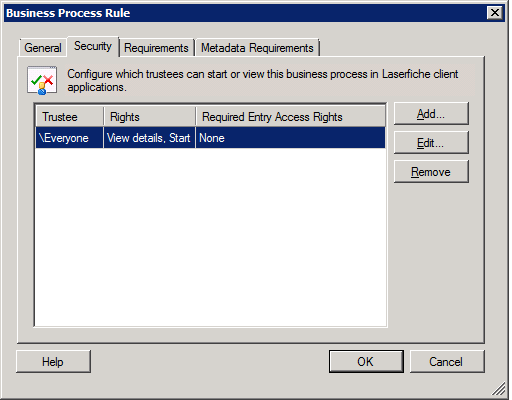Switch to the General tab

point(43,48)
